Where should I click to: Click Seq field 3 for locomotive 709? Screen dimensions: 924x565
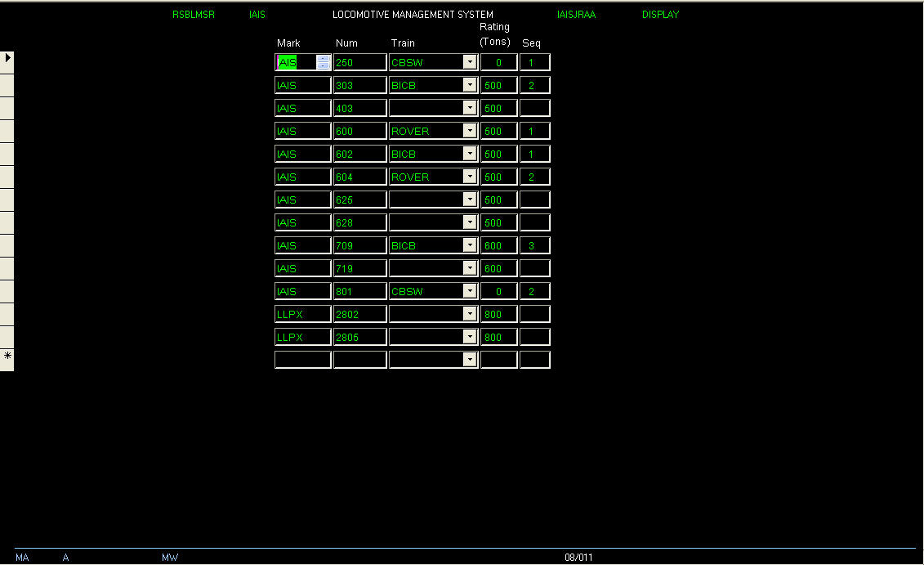tap(534, 245)
